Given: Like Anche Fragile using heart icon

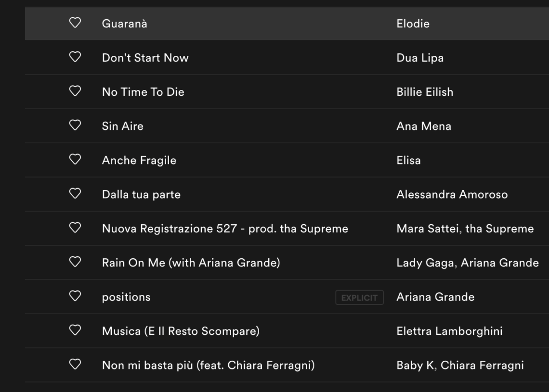Looking at the screenshot, I should pos(74,160).
